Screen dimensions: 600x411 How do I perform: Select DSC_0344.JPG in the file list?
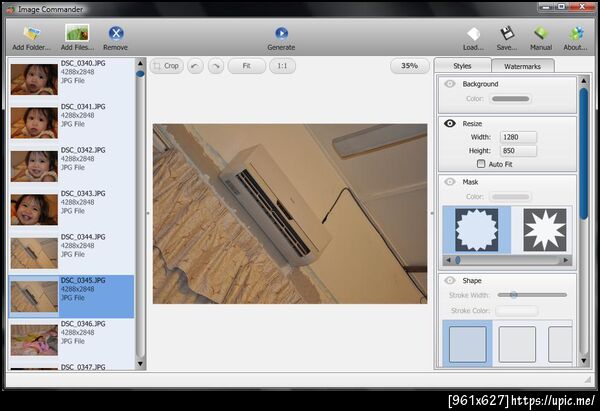click(72, 252)
